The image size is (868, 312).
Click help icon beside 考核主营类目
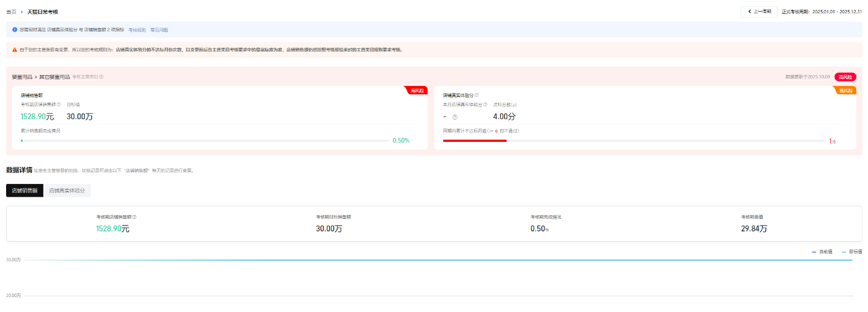click(101, 77)
